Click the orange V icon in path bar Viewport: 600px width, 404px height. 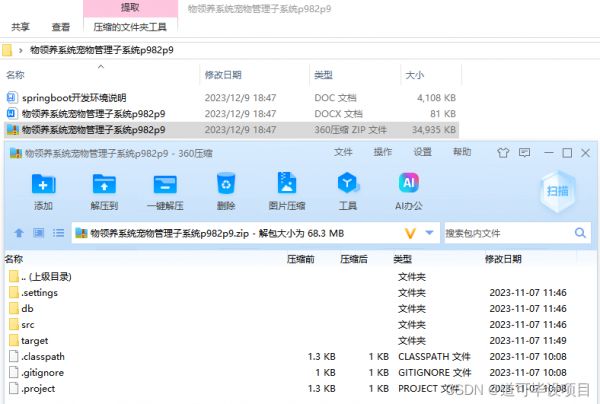coord(410,233)
